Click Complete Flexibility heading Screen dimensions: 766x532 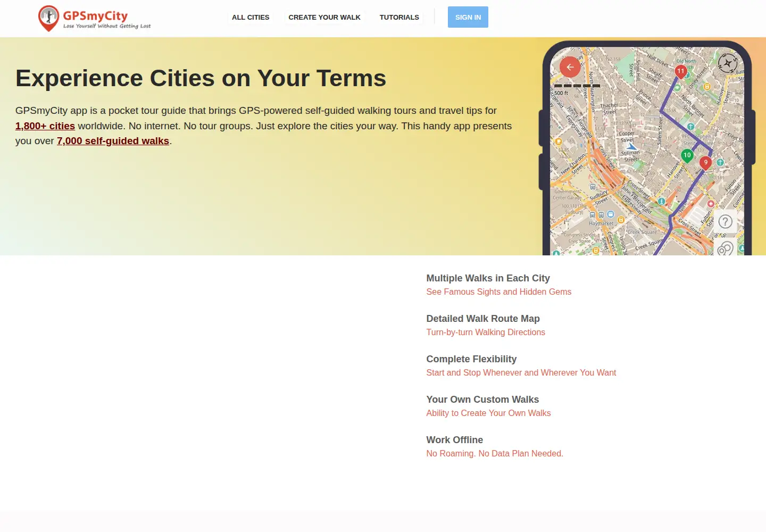tap(471, 359)
